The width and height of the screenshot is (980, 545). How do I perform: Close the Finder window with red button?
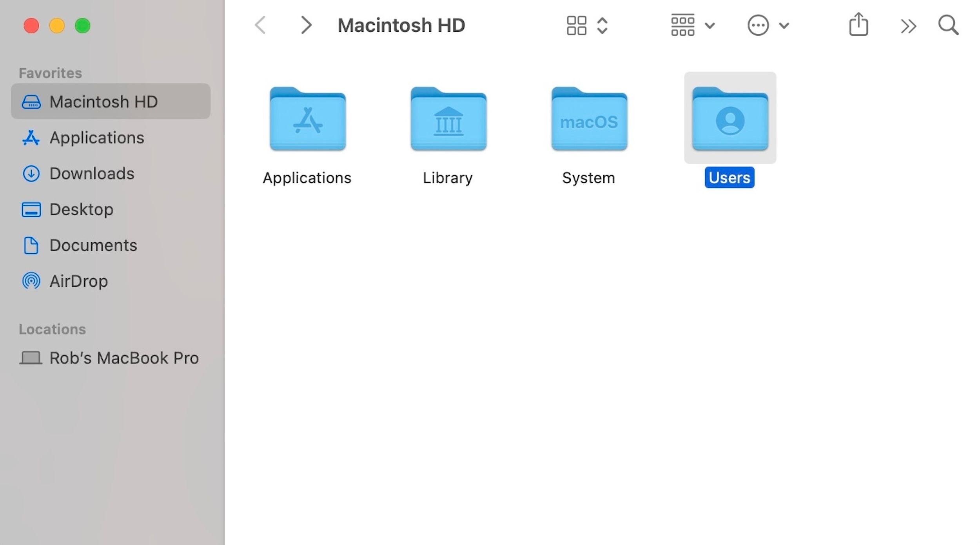pyautogui.click(x=31, y=26)
